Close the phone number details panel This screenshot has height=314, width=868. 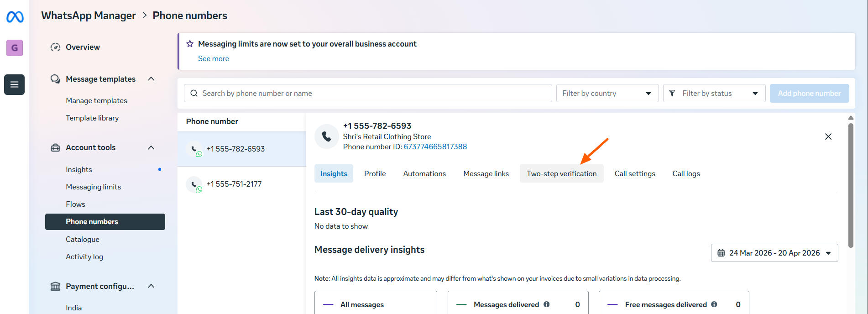coord(828,136)
